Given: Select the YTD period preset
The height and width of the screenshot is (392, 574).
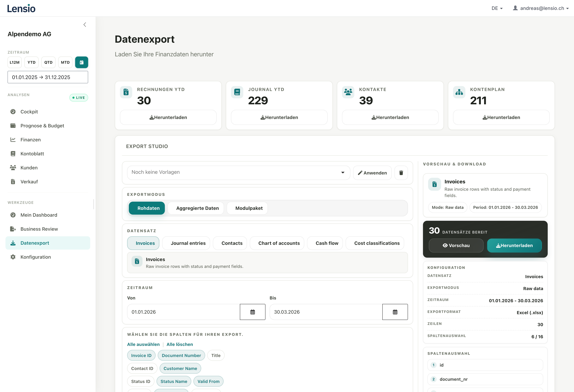Looking at the screenshot, I should (x=31, y=62).
